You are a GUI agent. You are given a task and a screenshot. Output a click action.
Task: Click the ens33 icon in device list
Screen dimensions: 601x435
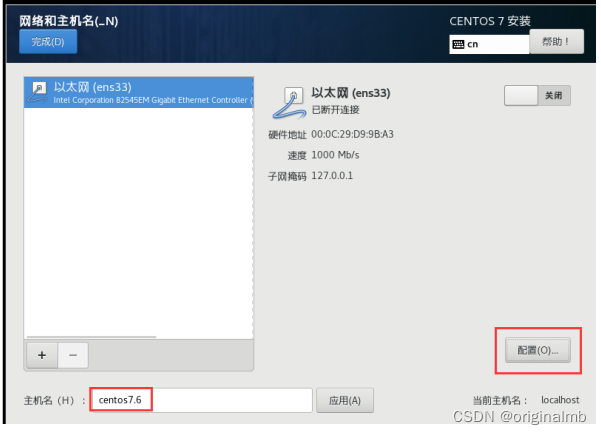click(x=38, y=92)
